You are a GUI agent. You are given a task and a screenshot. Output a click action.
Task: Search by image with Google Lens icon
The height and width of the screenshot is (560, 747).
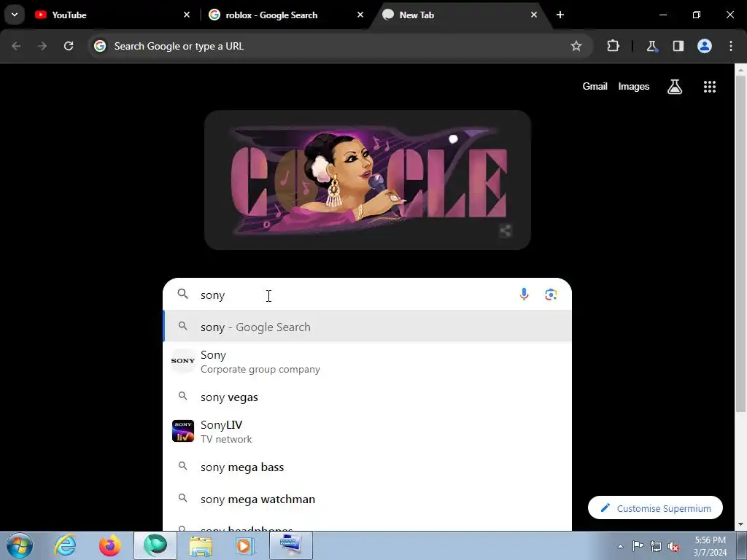coord(551,295)
